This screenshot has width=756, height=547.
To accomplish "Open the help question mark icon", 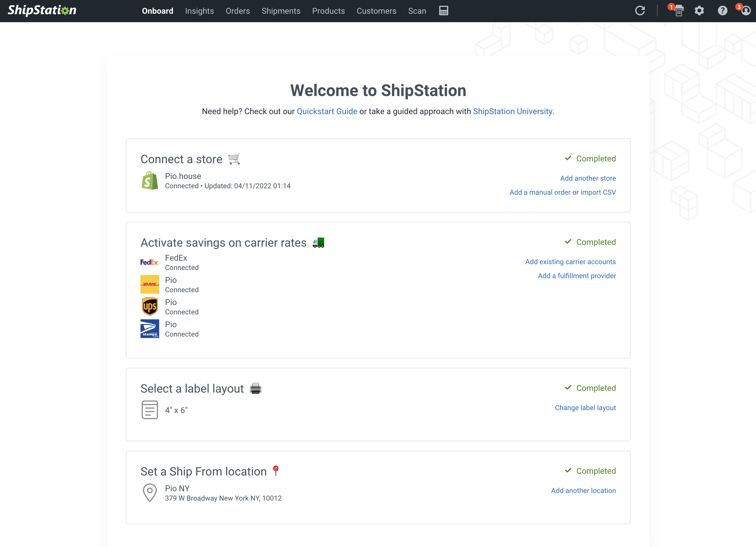I will (722, 11).
